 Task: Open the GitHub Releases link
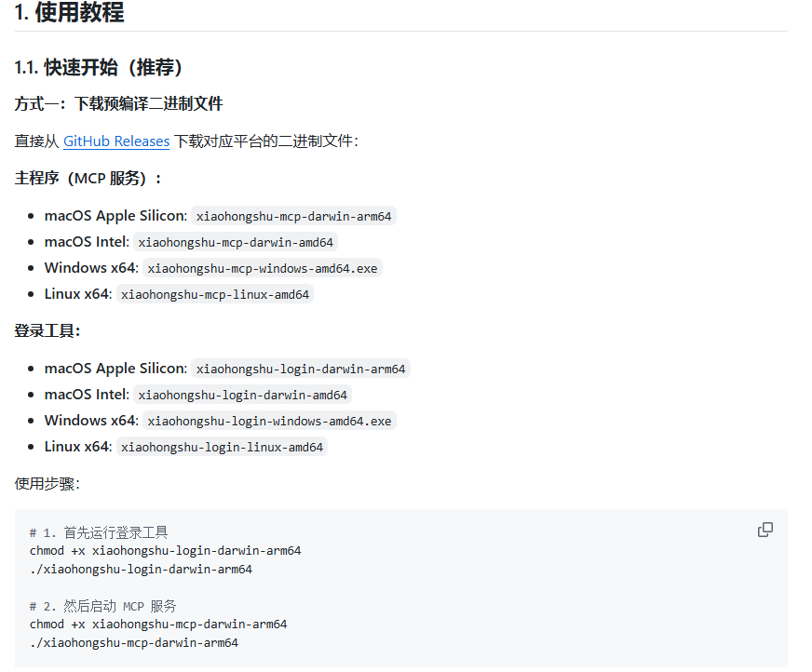pyautogui.click(x=116, y=141)
